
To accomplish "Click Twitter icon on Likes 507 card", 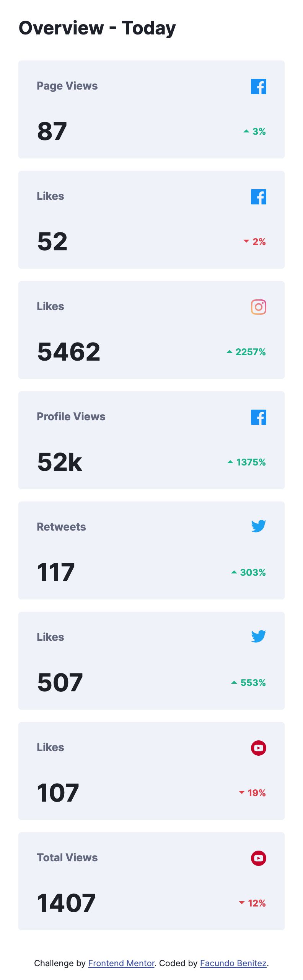I will [259, 636].
